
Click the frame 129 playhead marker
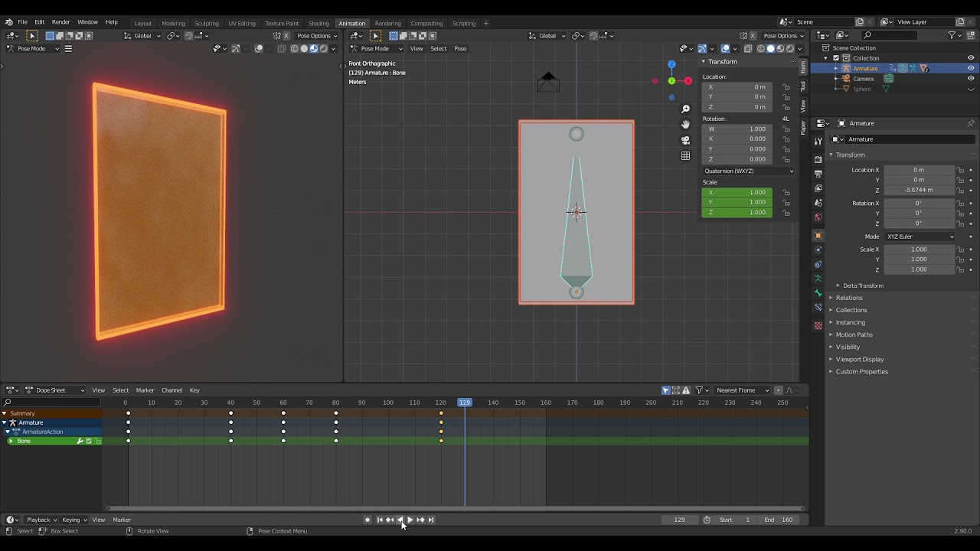[465, 403]
